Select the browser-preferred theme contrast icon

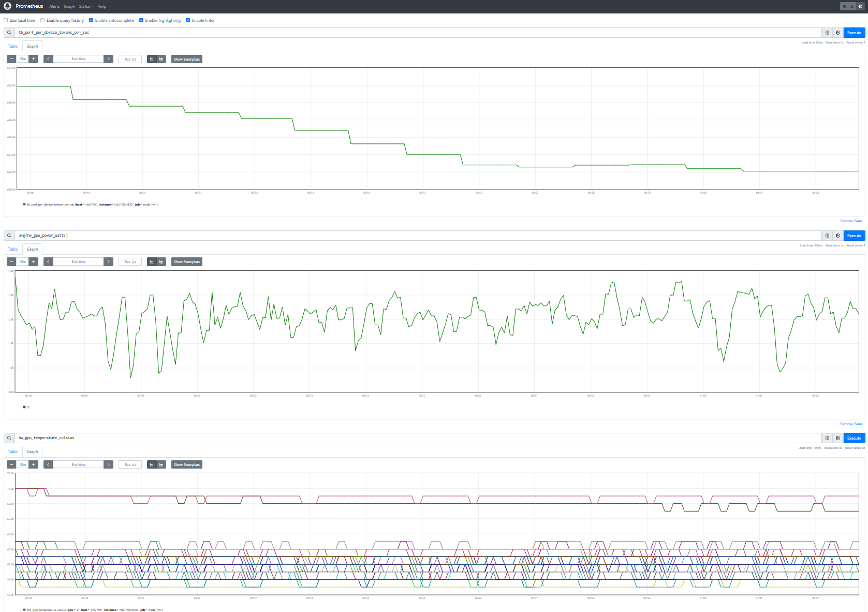coord(860,6)
